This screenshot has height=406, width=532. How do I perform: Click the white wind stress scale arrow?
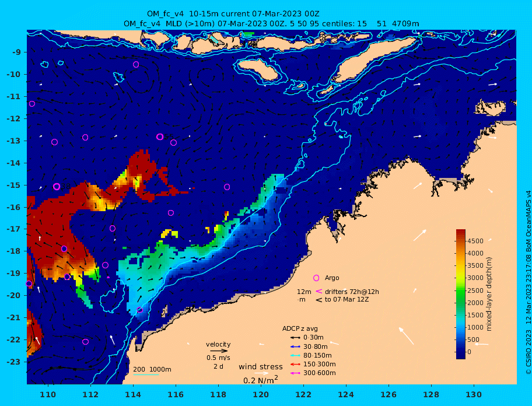click(261, 373)
